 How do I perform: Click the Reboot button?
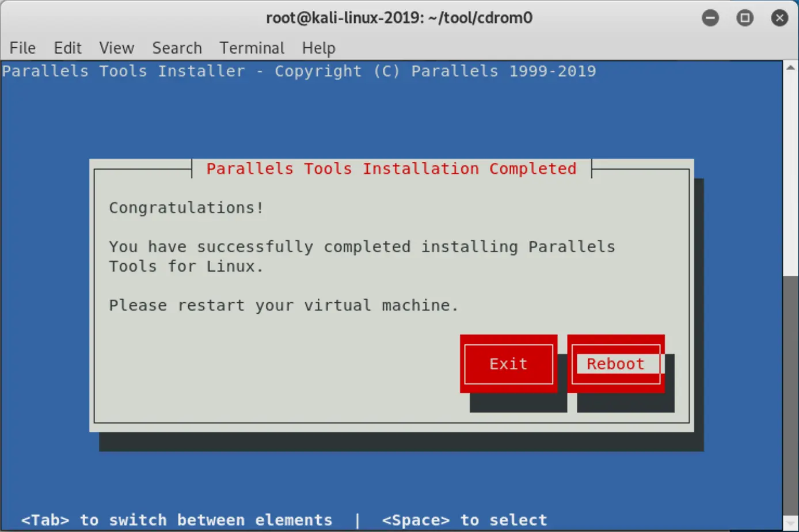click(x=615, y=364)
